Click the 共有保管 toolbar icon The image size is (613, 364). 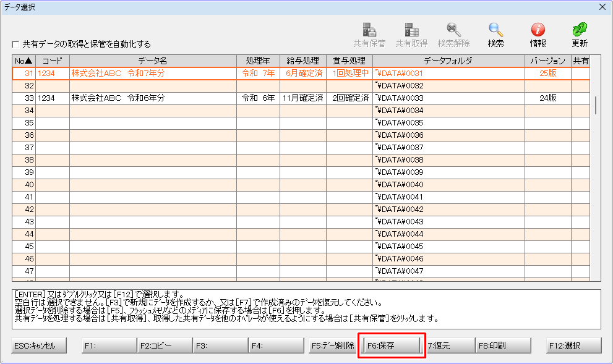click(x=369, y=35)
